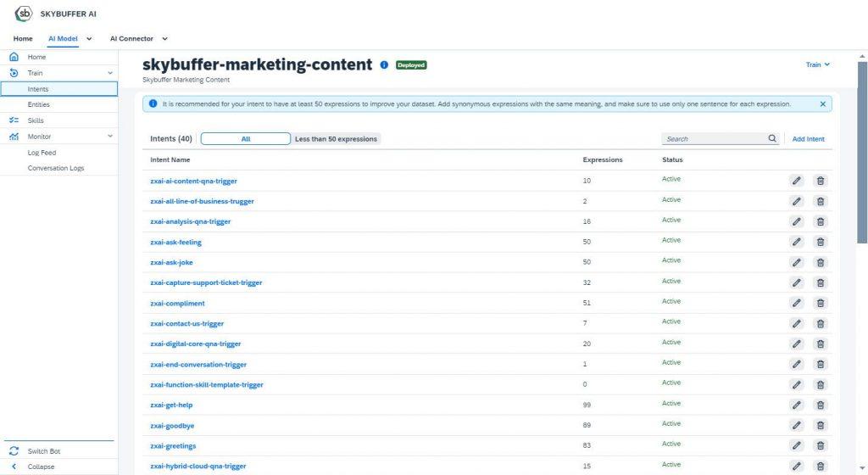The height and width of the screenshot is (475, 868).
Task: Click the search magnifier icon
Action: click(x=772, y=138)
